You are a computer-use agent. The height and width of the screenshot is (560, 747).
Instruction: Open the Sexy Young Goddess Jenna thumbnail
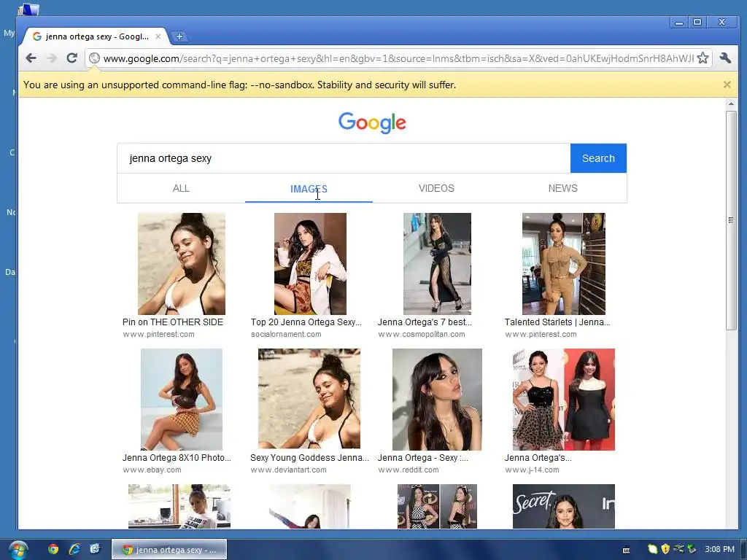coord(309,399)
